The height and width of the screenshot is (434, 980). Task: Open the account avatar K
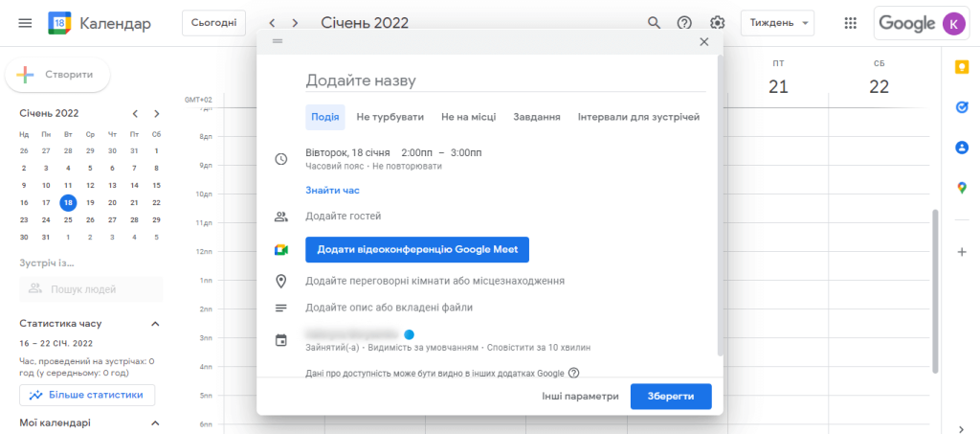click(x=954, y=23)
